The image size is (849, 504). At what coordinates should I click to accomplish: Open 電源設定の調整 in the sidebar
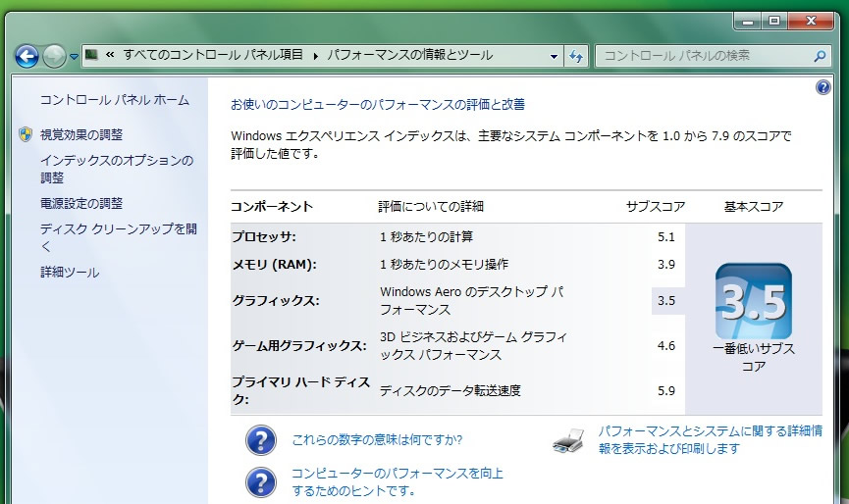coord(80,203)
